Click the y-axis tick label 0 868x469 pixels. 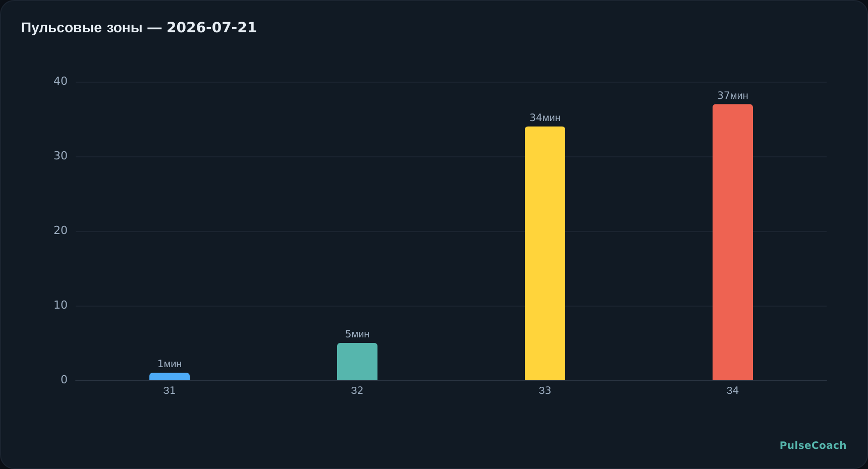pyautogui.click(x=64, y=380)
